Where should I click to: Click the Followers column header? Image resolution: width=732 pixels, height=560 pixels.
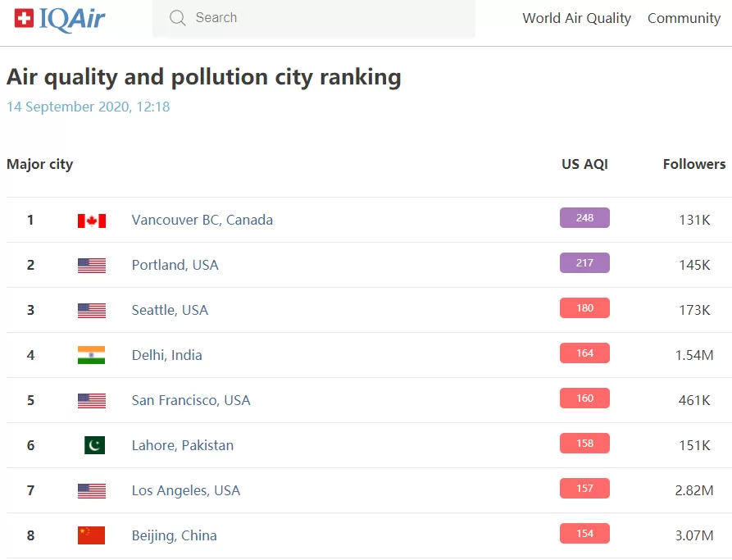coord(694,165)
